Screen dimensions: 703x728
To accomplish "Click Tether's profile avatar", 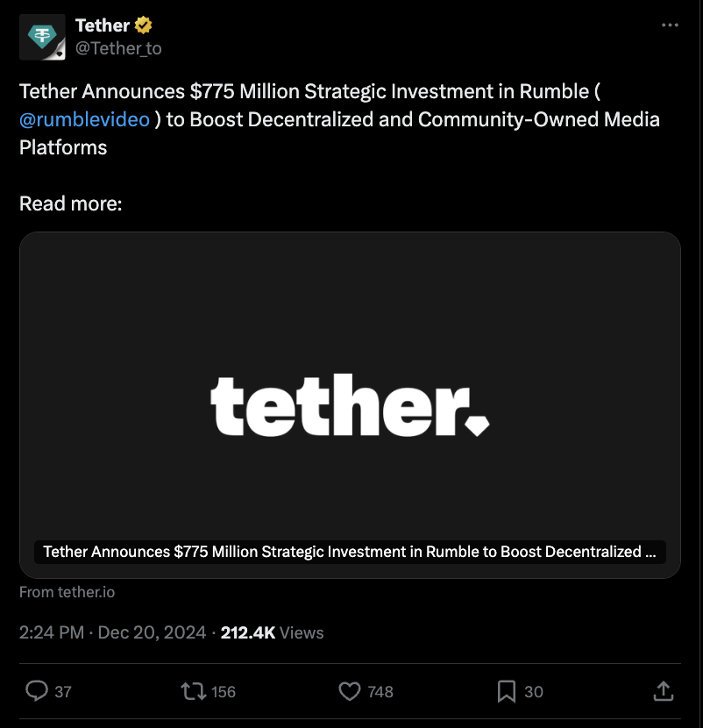I will (41, 37).
